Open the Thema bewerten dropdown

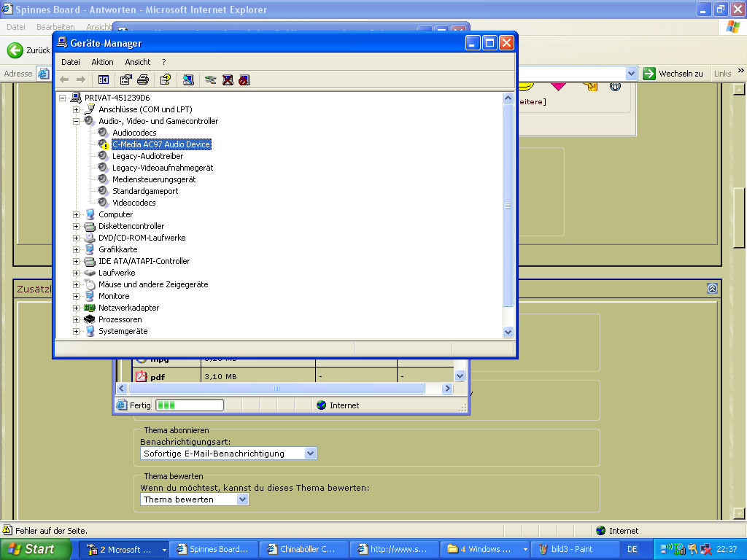pyautogui.click(x=242, y=499)
